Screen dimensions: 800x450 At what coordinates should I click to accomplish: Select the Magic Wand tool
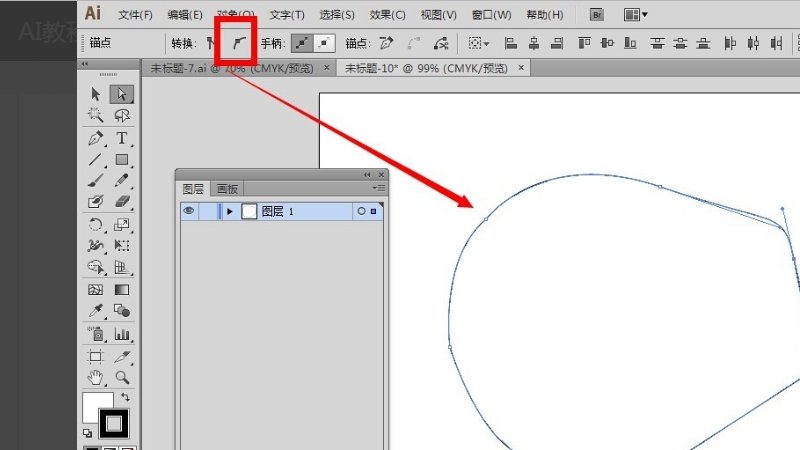point(95,115)
